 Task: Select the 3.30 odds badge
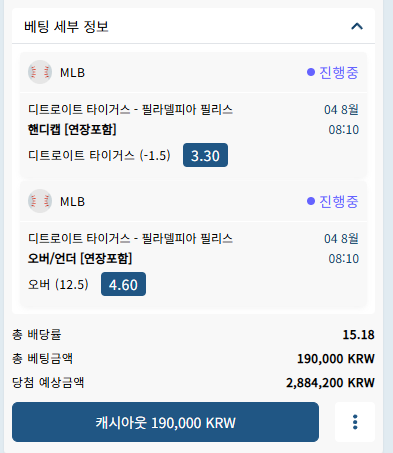(x=205, y=155)
